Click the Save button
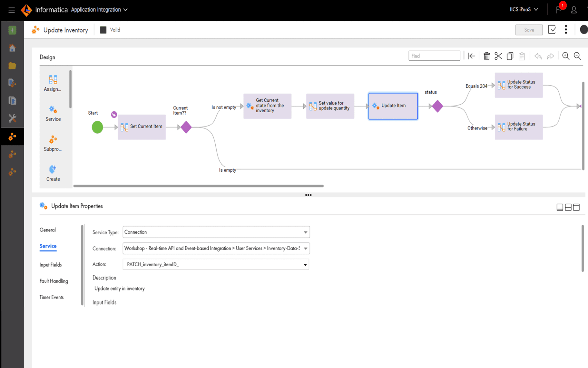The height and width of the screenshot is (368, 588). pyautogui.click(x=529, y=30)
